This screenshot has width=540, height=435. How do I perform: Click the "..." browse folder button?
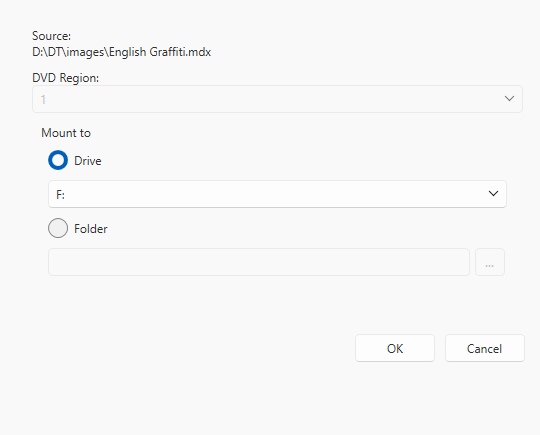click(x=490, y=262)
